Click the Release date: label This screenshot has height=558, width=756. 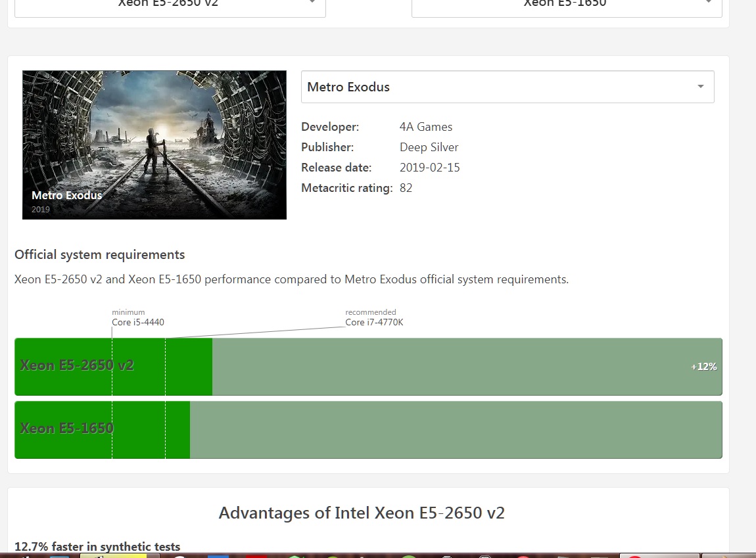click(337, 168)
